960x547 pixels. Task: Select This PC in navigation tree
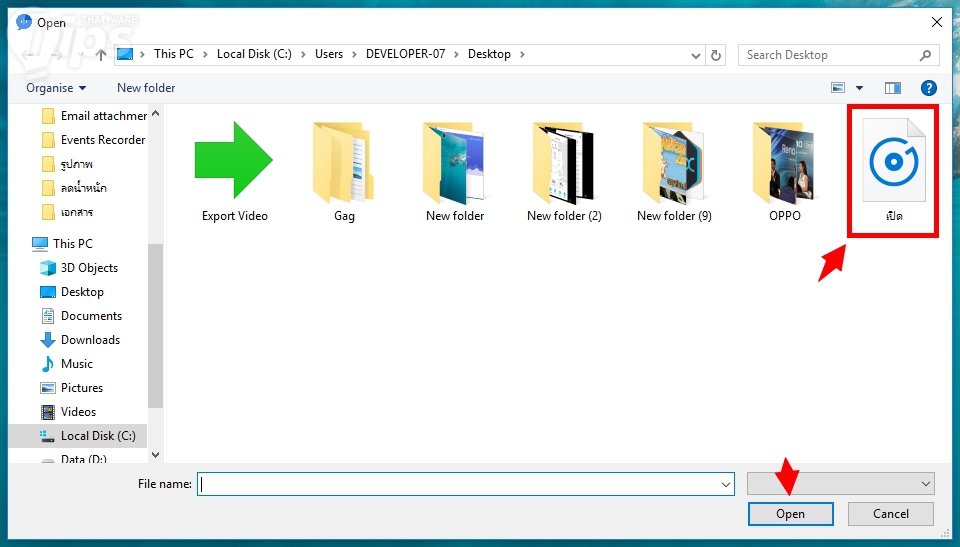(62, 244)
